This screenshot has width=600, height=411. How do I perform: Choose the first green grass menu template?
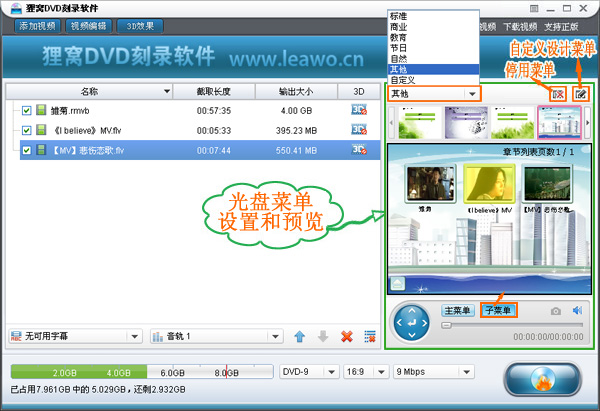(x=420, y=122)
